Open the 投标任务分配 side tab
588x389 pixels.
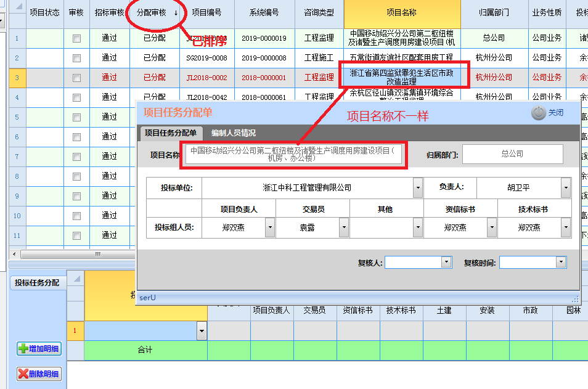point(37,283)
